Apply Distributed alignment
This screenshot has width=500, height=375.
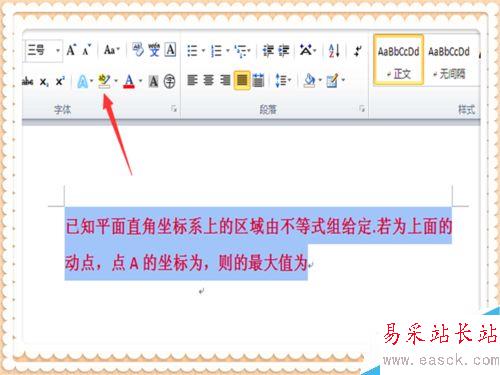click(258, 80)
